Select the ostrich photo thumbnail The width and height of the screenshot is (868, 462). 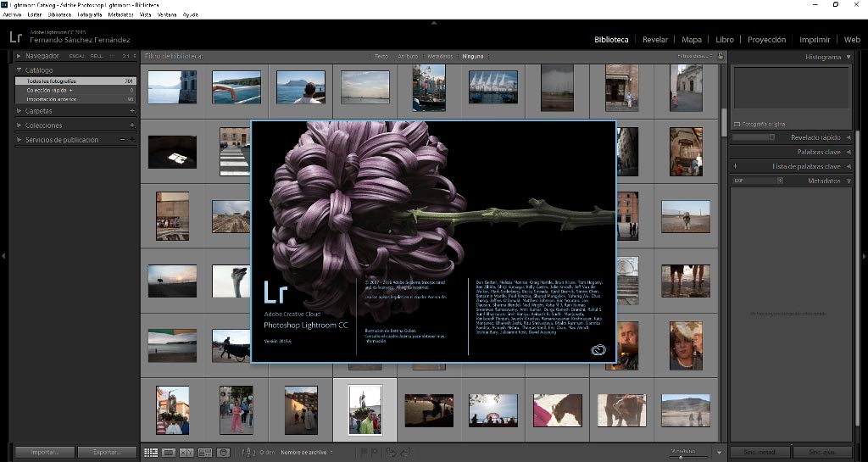click(231, 281)
